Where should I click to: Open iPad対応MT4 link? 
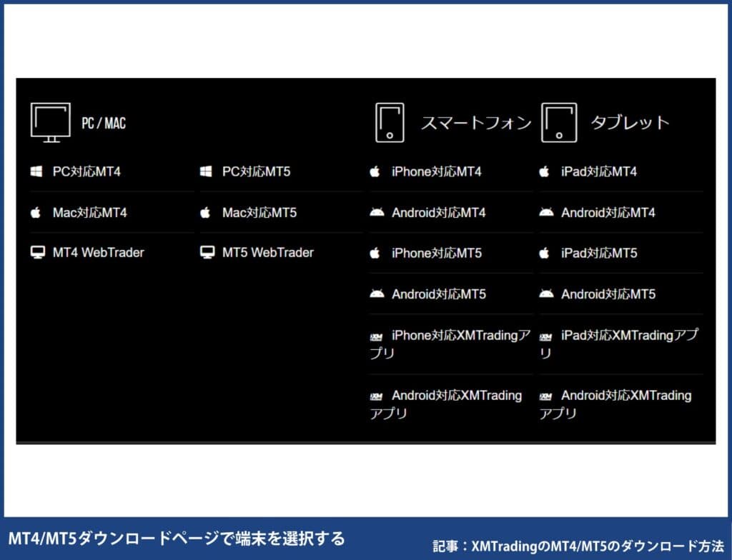tap(599, 171)
